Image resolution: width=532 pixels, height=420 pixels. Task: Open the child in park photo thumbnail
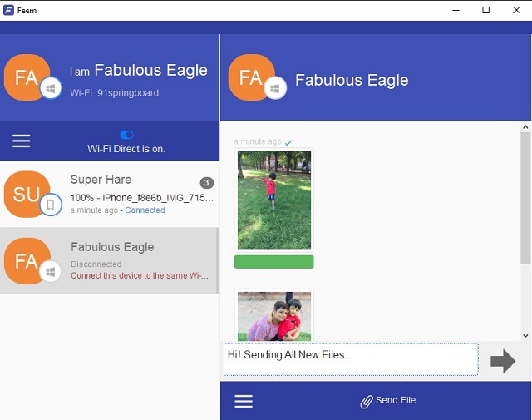click(x=274, y=200)
